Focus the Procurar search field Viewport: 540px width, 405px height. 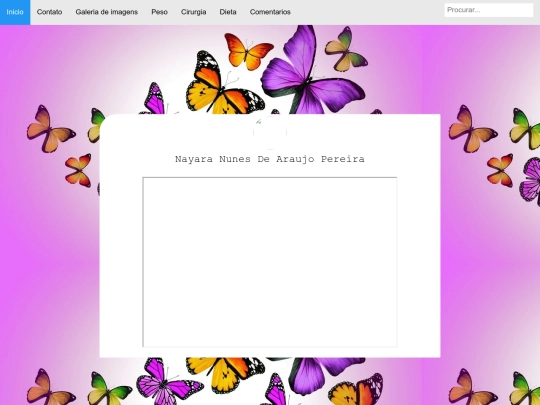click(489, 10)
